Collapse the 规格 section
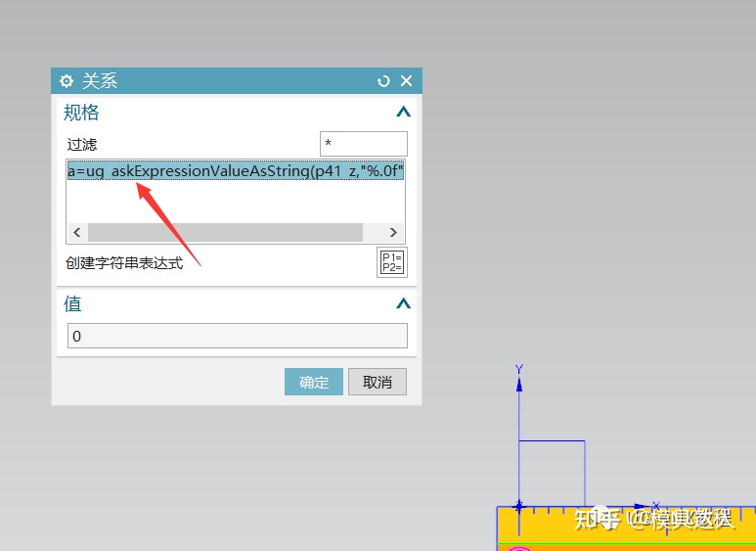The image size is (756, 551). pyautogui.click(x=403, y=112)
